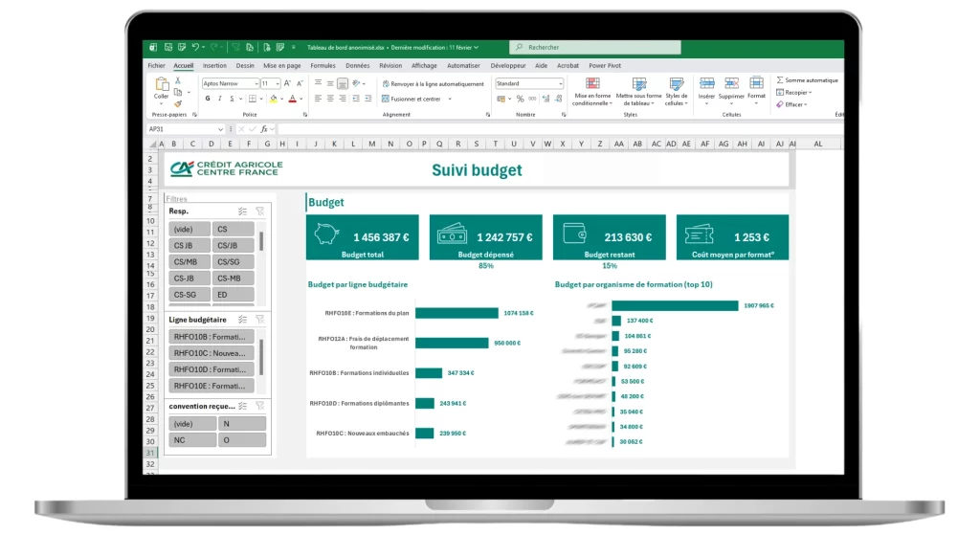Click the Insérer cells icon
980x535 pixels.
(x=706, y=85)
